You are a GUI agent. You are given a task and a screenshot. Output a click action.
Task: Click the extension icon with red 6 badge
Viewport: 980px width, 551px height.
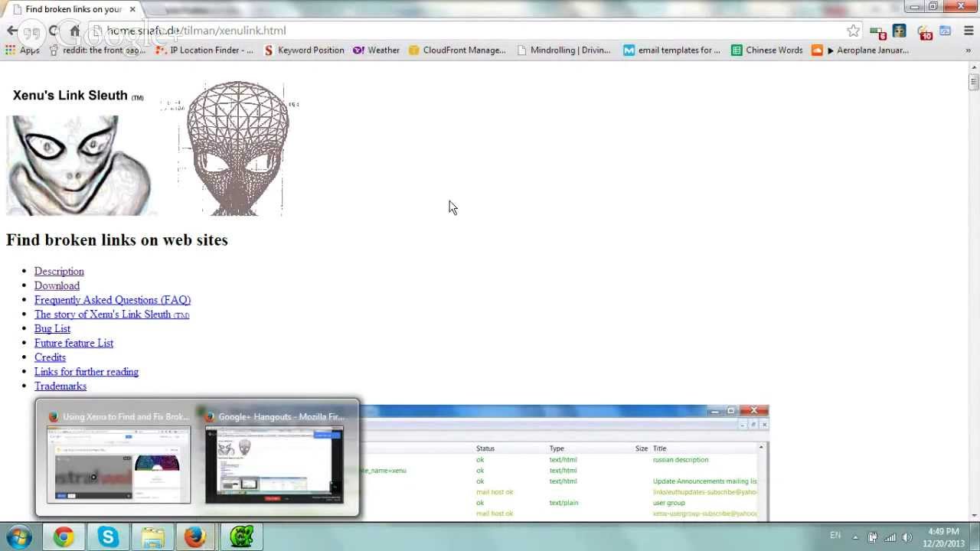click(877, 31)
